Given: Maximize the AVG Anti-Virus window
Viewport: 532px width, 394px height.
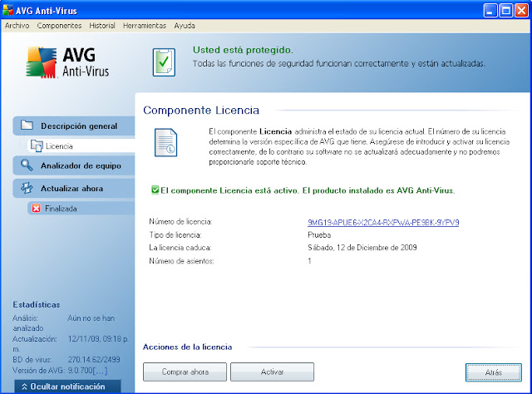Looking at the screenshot, I should tap(506, 11).
